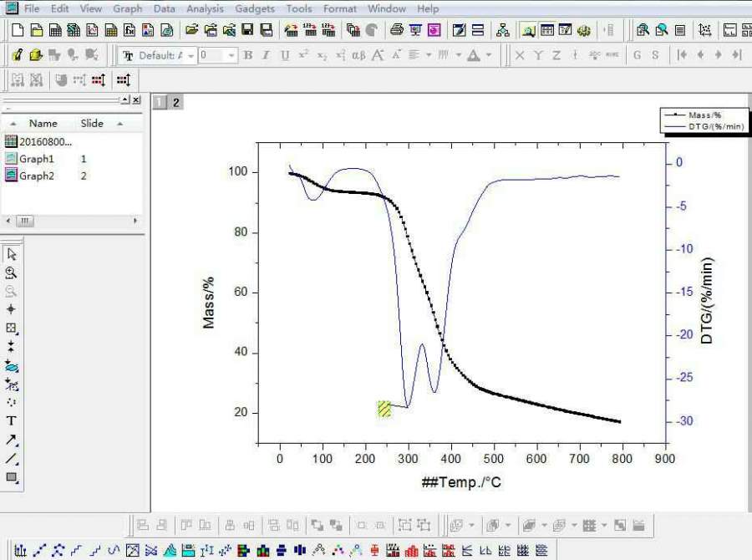This screenshot has width=752, height=560.
Task: Select the 20160800... workbook item
Action: click(x=38, y=141)
